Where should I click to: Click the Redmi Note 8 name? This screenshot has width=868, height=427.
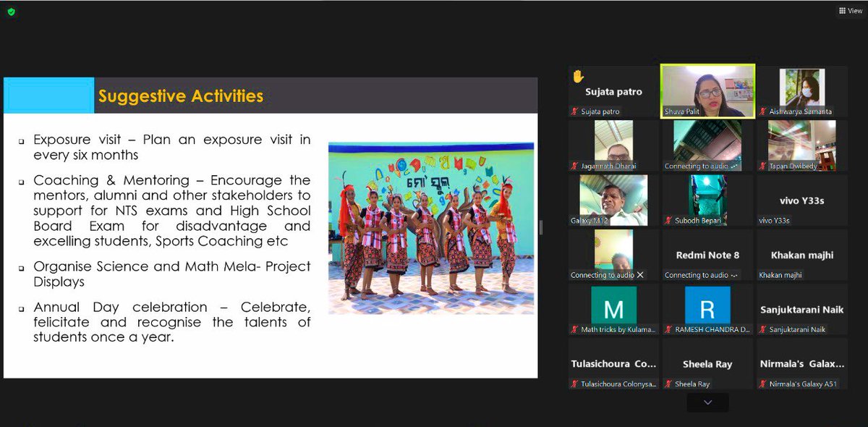click(707, 255)
